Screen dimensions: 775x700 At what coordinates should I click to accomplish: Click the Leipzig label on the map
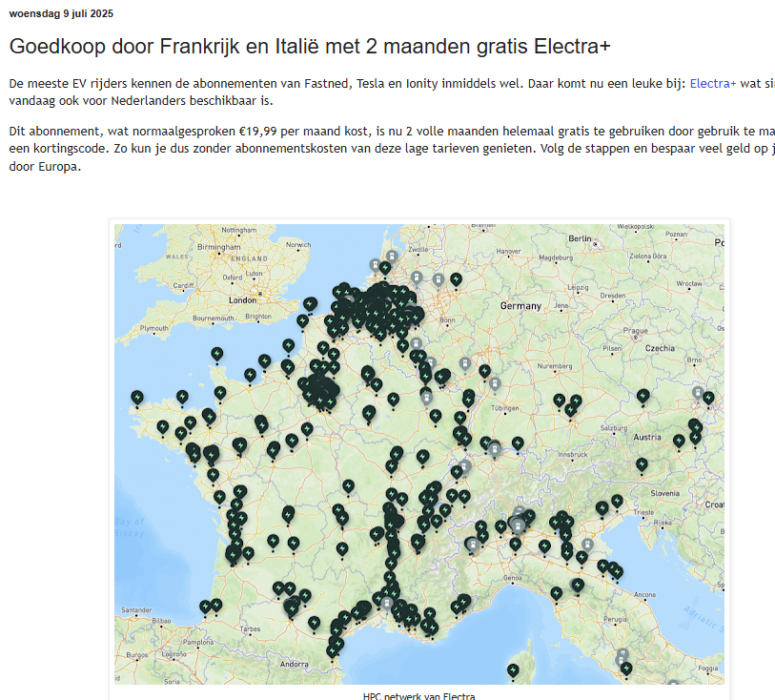578,287
